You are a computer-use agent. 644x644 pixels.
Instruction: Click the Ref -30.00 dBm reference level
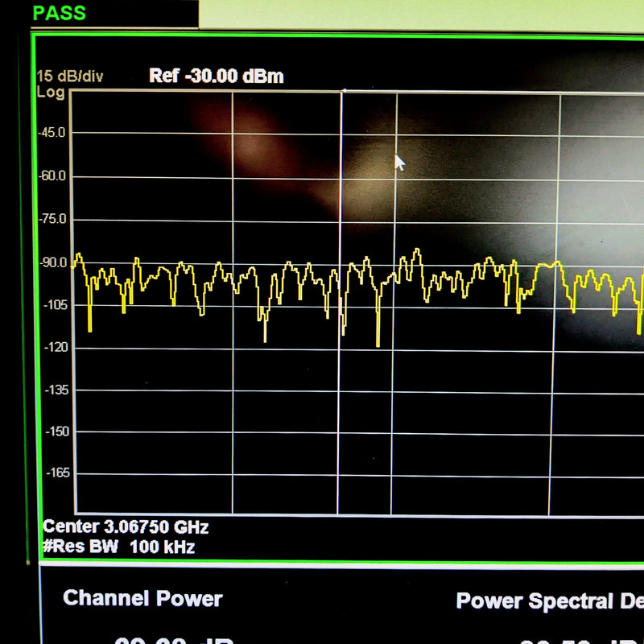coord(217,76)
